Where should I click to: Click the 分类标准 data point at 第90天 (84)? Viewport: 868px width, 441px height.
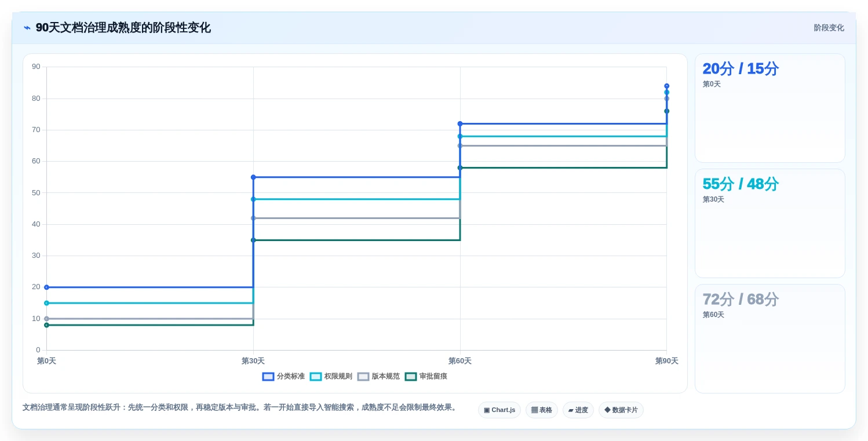(x=666, y=86)
